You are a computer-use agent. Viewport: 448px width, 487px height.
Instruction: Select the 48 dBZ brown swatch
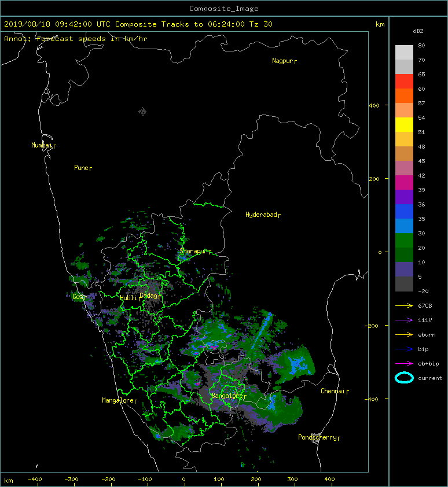click(x=404, y=153)
